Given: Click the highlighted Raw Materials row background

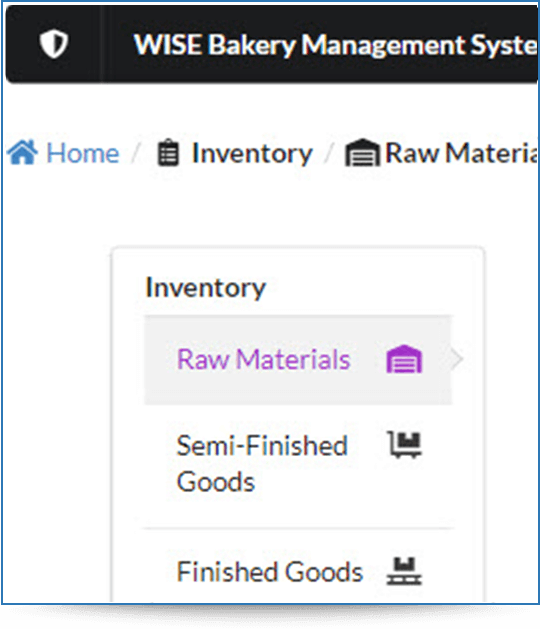Looking at the screenshot, I should [x=298, y=360].
